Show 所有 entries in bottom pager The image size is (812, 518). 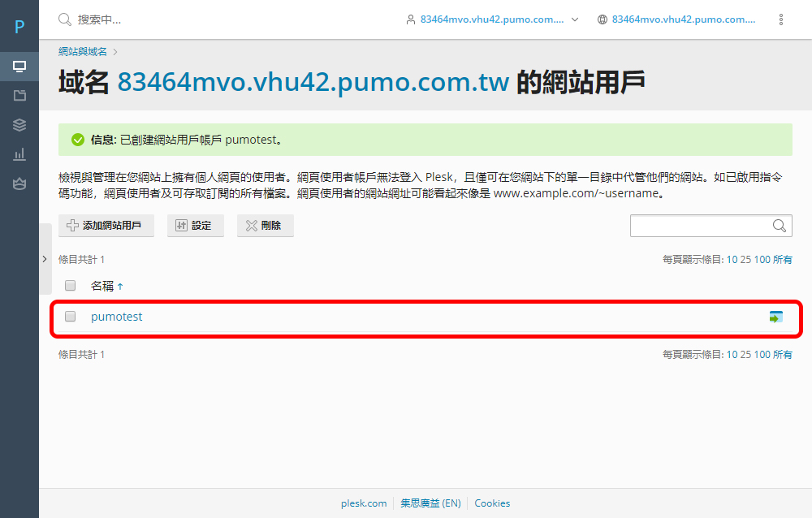783,355
